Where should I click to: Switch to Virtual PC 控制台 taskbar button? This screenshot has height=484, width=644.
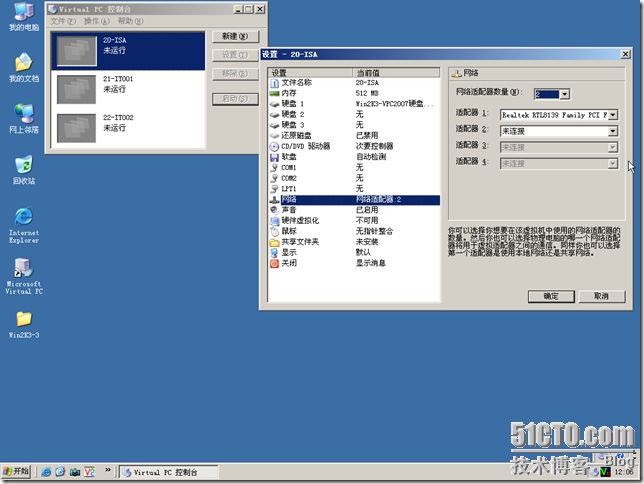168,472
